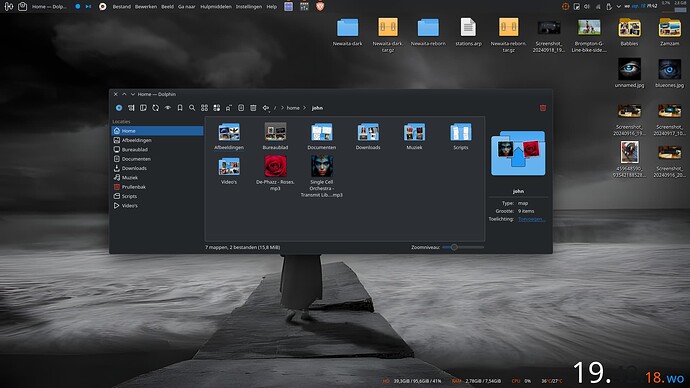Click the trash can icon in Dolphin toolbar
The width and height of the screenshot is (690, 388).
(x=253, y=108)
